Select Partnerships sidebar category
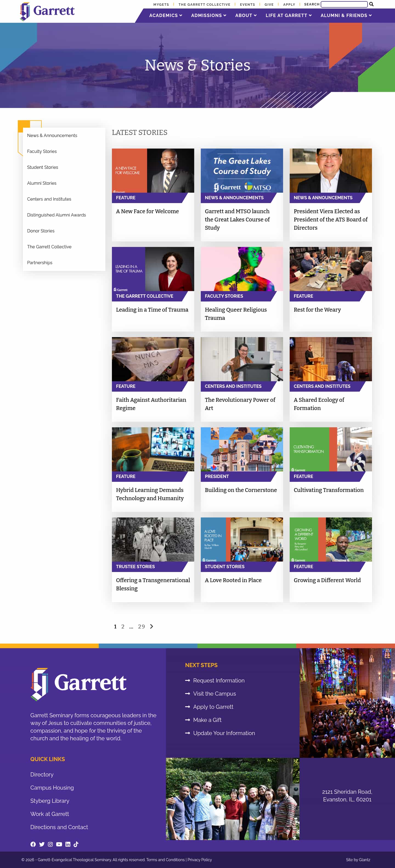395x868 pixels. pyautogui.click(x=40, y=263)
